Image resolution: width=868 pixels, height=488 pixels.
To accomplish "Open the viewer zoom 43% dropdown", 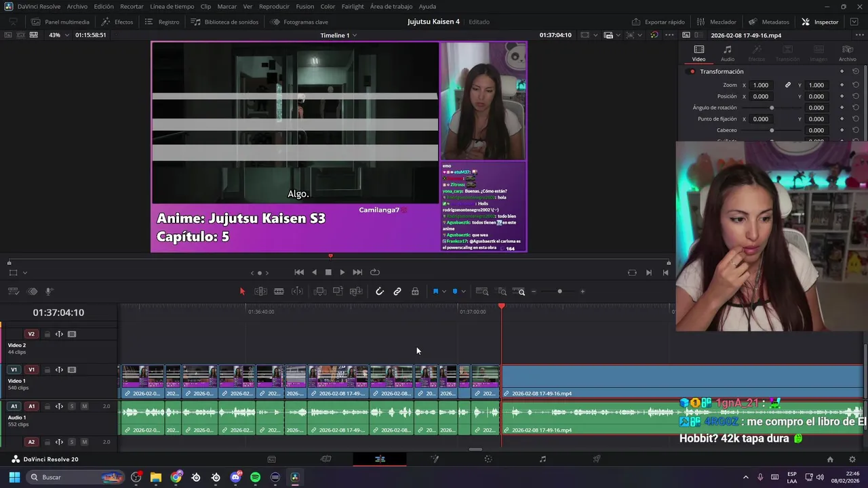I will click(58, 35).
